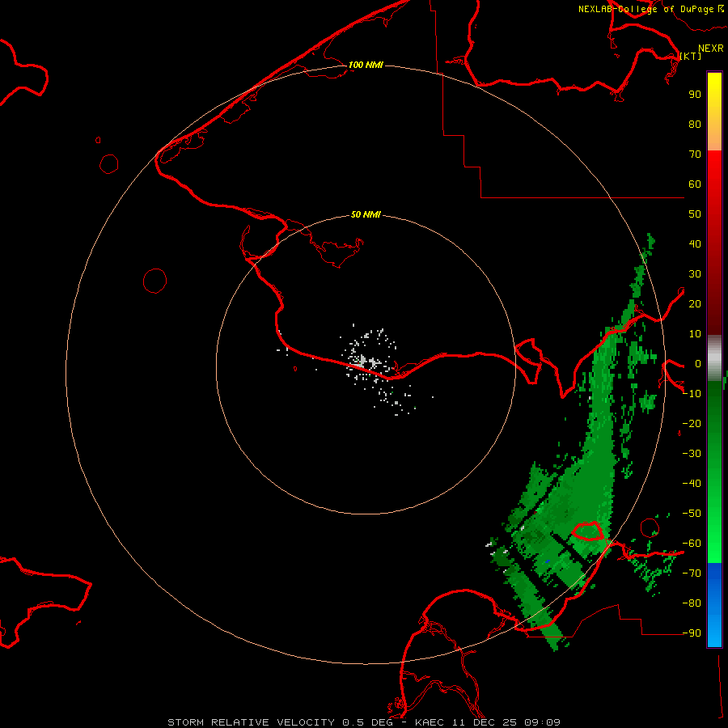
Task: Select the 40 value on velocity scale
Action: tap(695, 243)
